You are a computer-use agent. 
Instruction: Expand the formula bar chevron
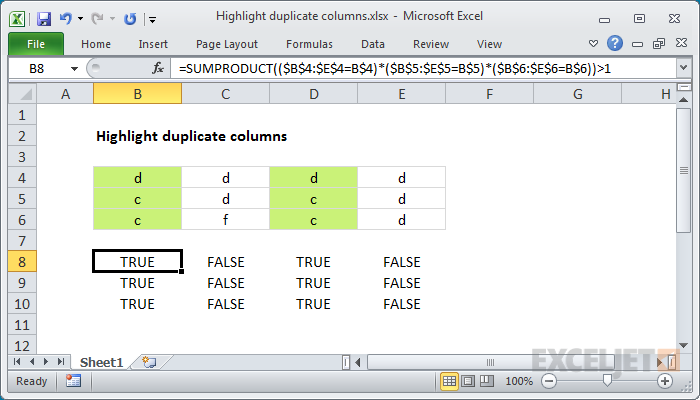point(683,68)
